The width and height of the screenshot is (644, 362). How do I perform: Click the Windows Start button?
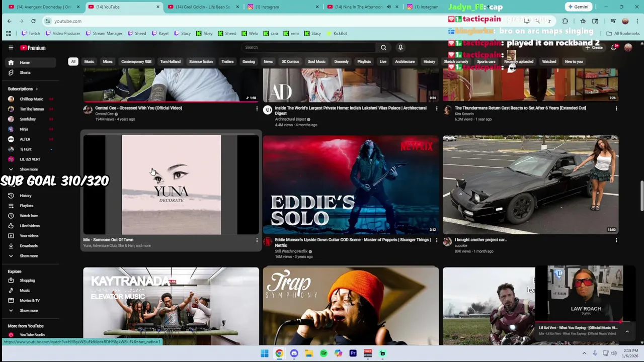tap(265, 353)
